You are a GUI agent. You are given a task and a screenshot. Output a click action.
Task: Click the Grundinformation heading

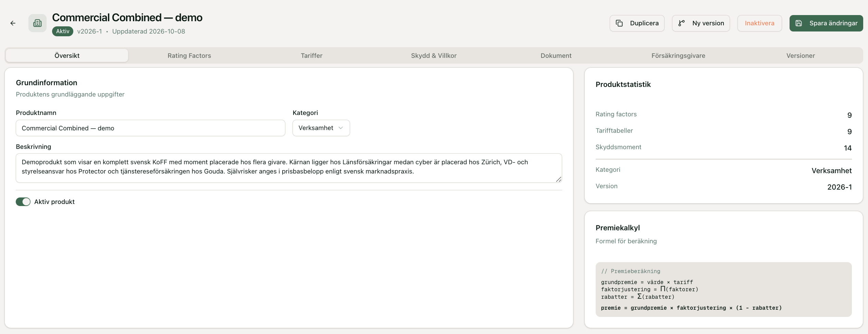click(x=47, y=82)
